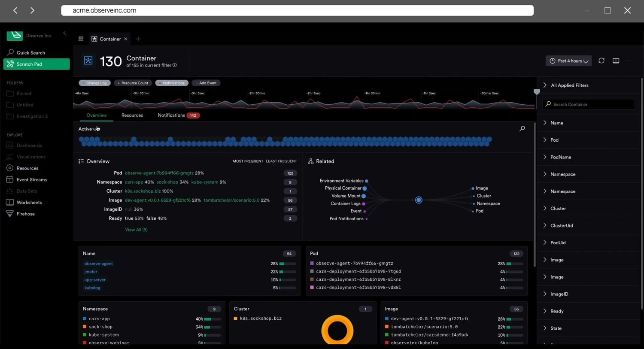
Task: Click the Container resource icon beside 130
Action: (88, 61)
